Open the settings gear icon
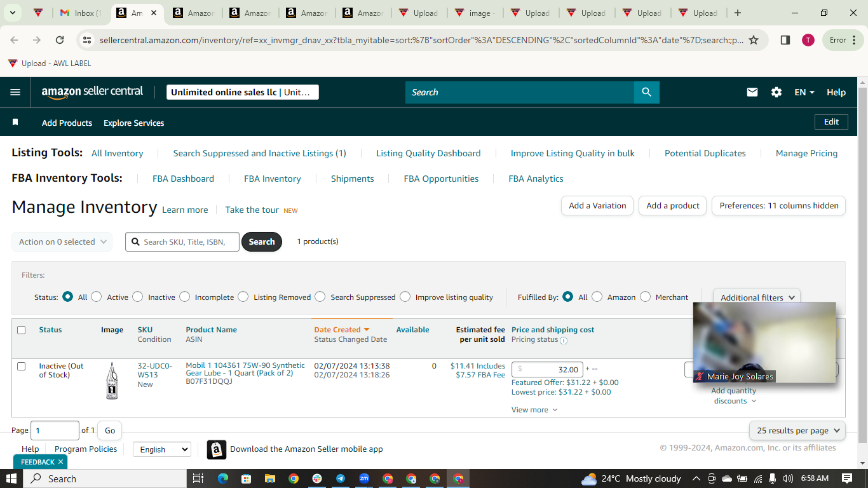 click(776, 92)
